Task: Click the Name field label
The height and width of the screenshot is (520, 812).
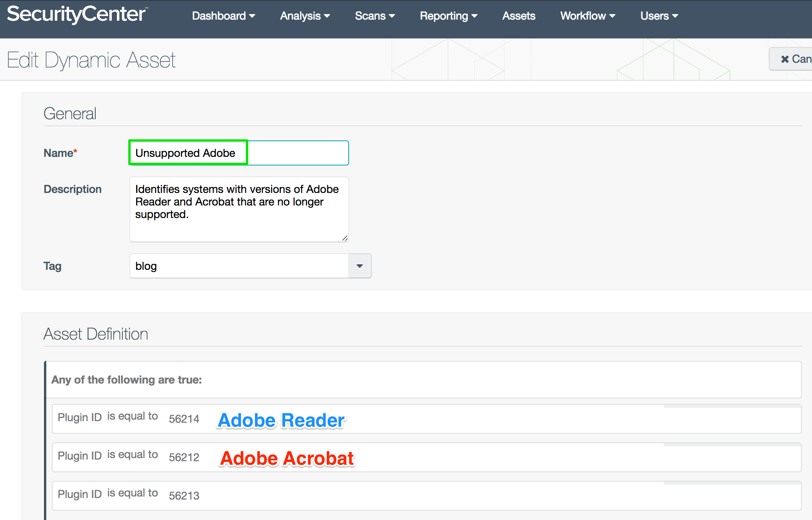Action: click(60, 153)
